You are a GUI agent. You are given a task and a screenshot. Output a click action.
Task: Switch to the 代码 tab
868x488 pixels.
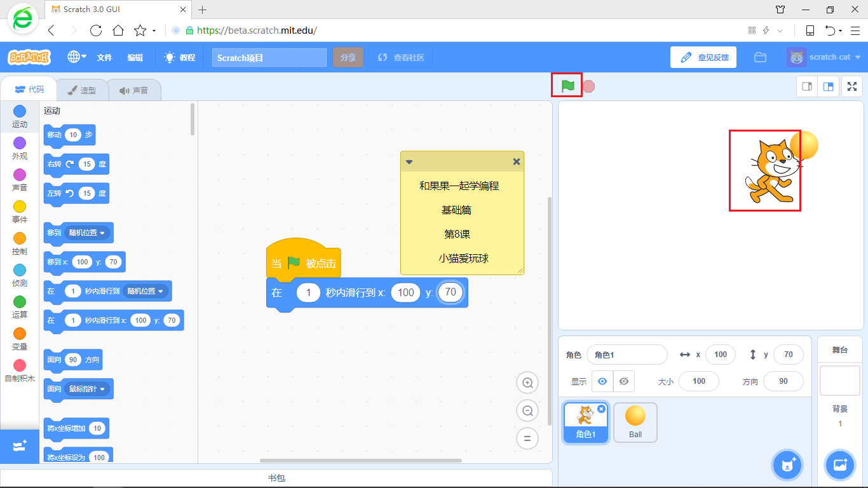click(x=29, y=90)
